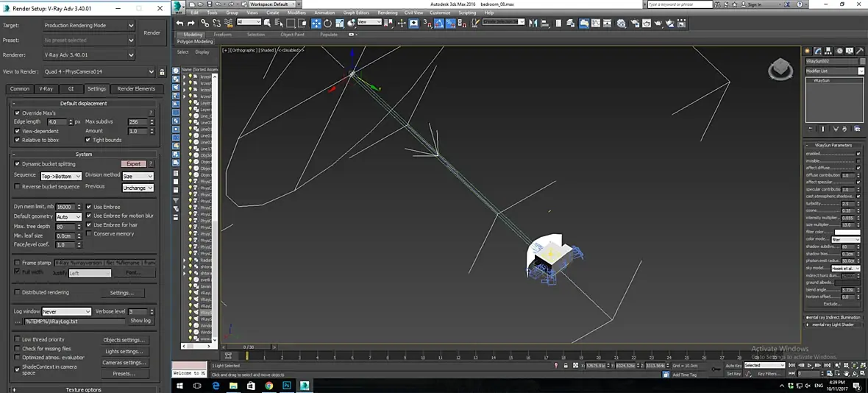Switch to the GI tab

(x=71, y=88)
